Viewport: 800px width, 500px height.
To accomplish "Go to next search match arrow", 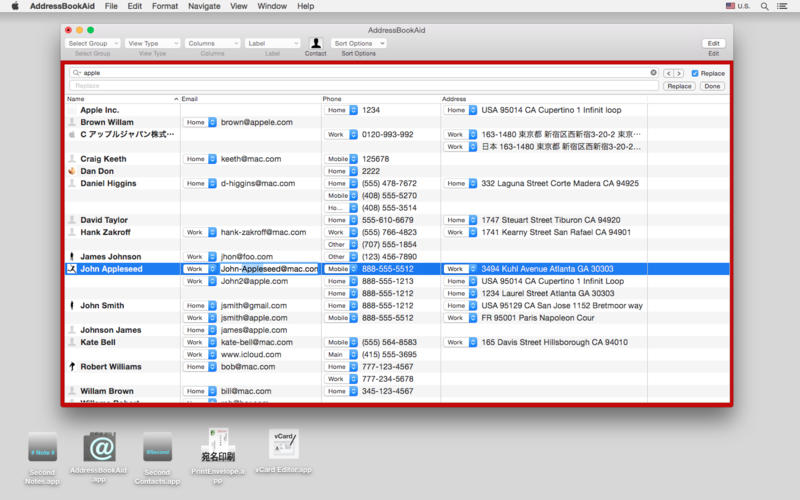I will coord(680,73).
